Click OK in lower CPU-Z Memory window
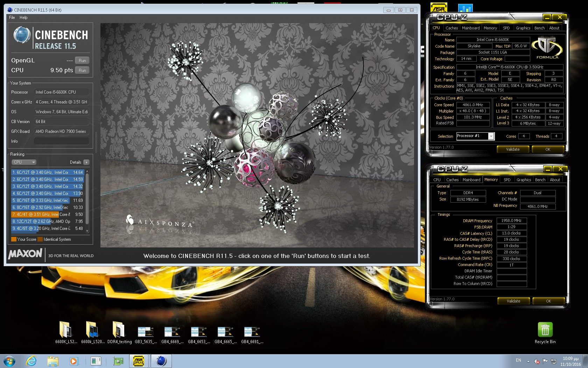Screen dimensions: 588x368 point(548,301)
